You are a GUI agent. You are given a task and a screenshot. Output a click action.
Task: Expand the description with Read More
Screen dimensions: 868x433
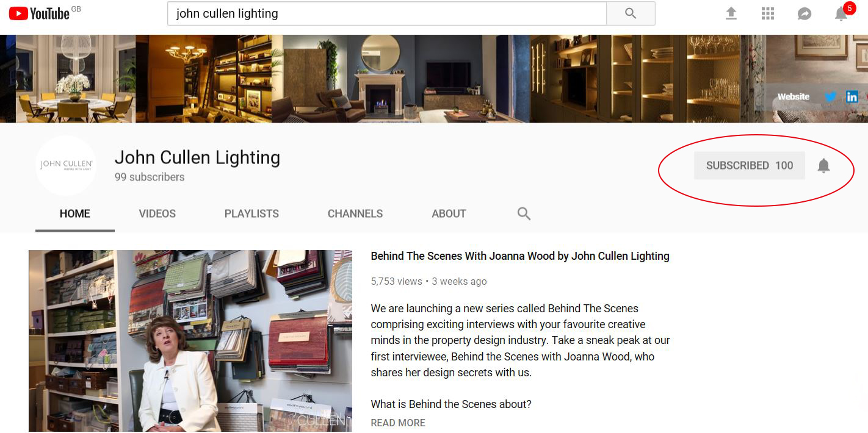(398, 423)
